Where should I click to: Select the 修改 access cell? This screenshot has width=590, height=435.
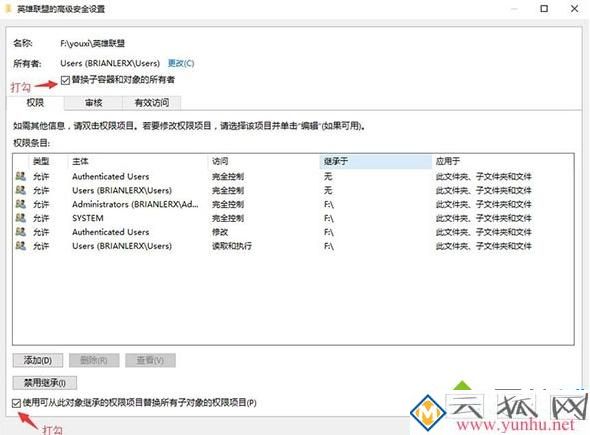[220, 232]
